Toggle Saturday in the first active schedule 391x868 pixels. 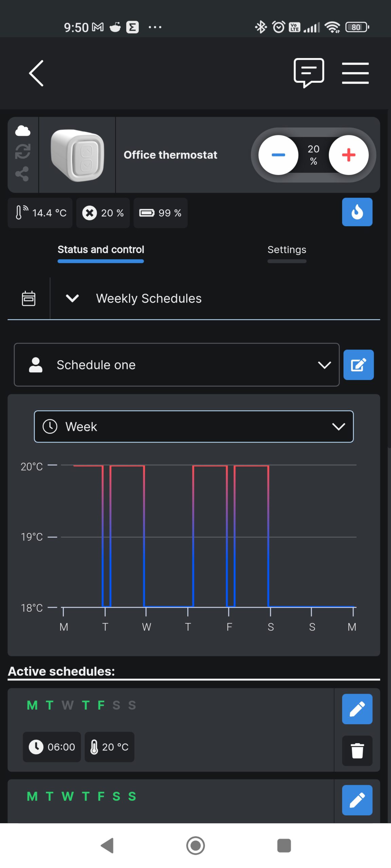tap(116, 705)
